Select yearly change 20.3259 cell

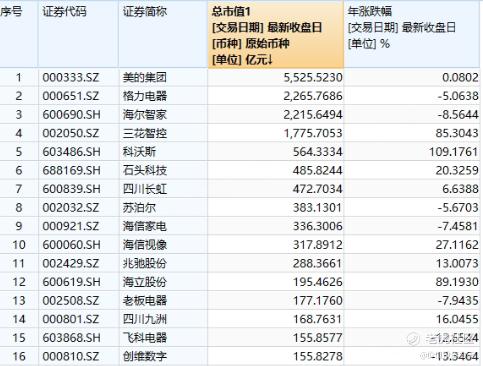[412, 170]
